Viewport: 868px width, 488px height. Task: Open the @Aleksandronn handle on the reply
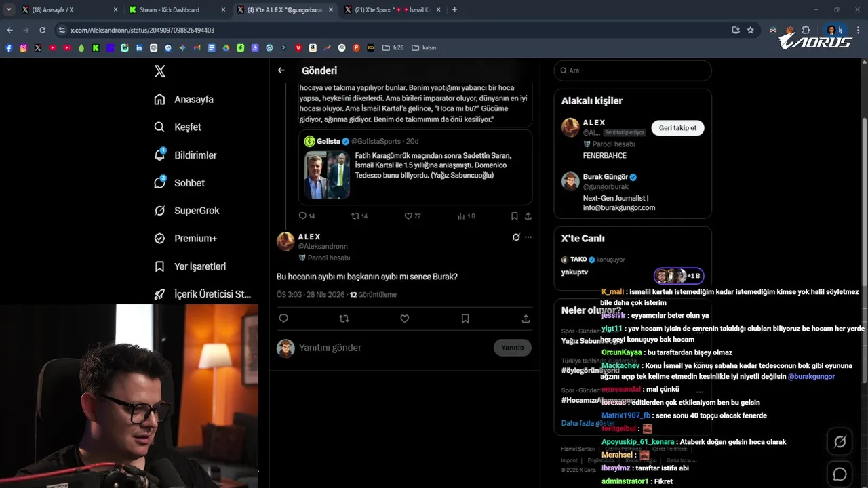(323, 247)
